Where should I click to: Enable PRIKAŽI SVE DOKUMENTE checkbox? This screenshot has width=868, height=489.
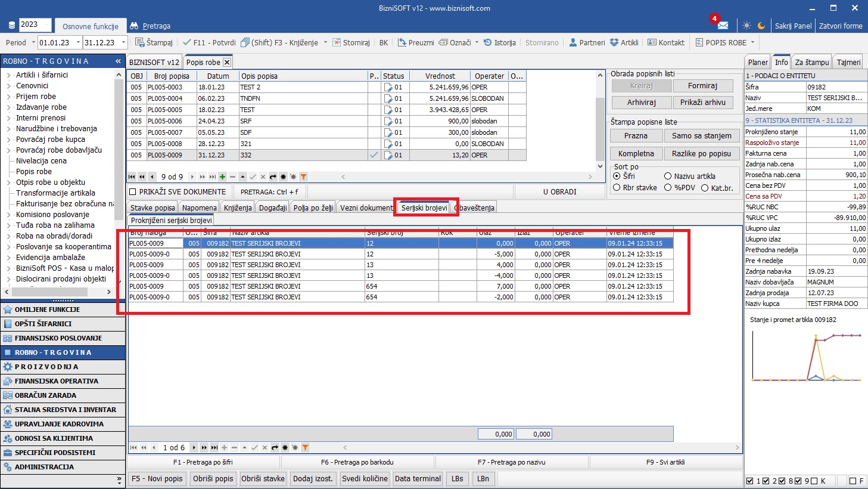coord(133,192)
